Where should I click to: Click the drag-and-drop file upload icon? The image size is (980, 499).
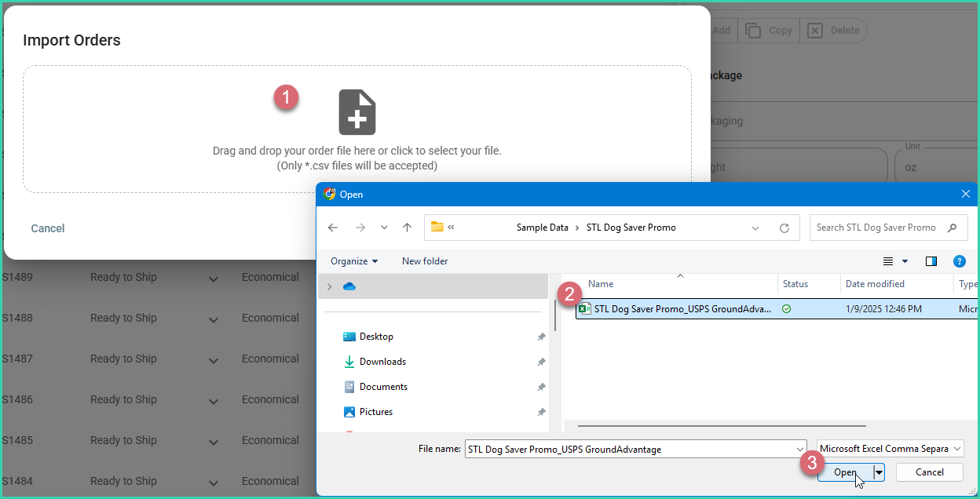(357, 111)
